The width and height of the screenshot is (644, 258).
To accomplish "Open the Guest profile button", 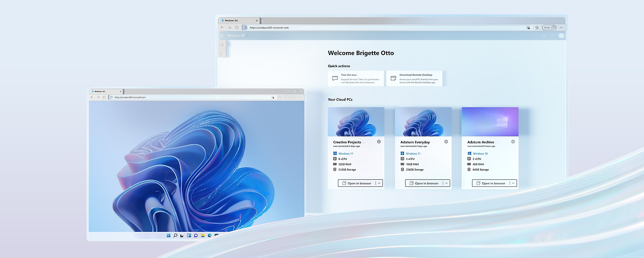I will (x=549, y=28).
